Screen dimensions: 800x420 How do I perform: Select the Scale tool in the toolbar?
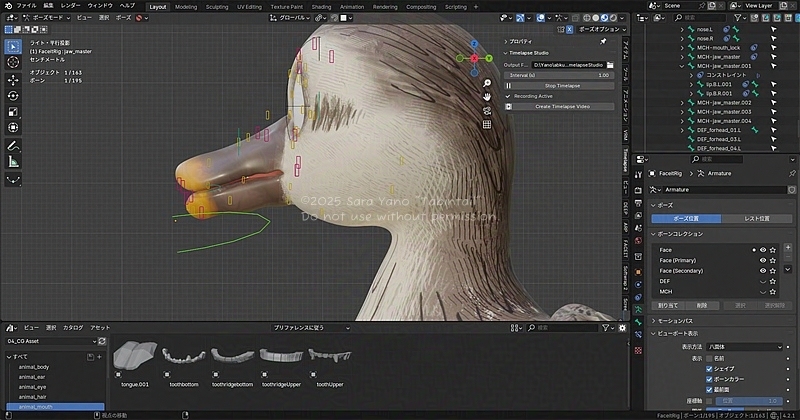(14, 112)
